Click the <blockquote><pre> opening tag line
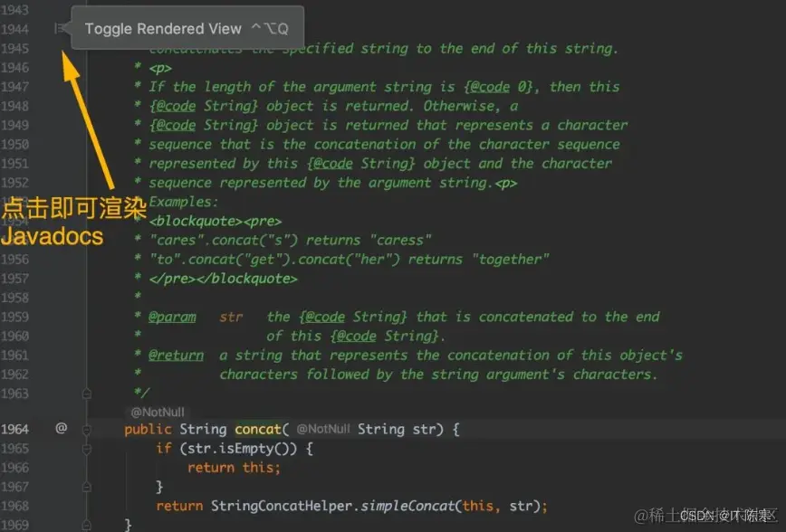 click(x=216, y=222)
